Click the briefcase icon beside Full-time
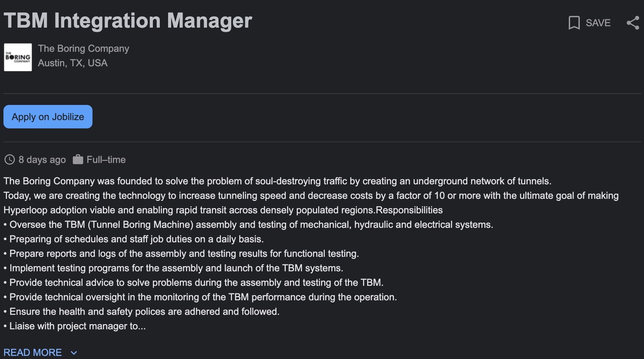Viewport: 644px width, 359px height. coord(78,159)
